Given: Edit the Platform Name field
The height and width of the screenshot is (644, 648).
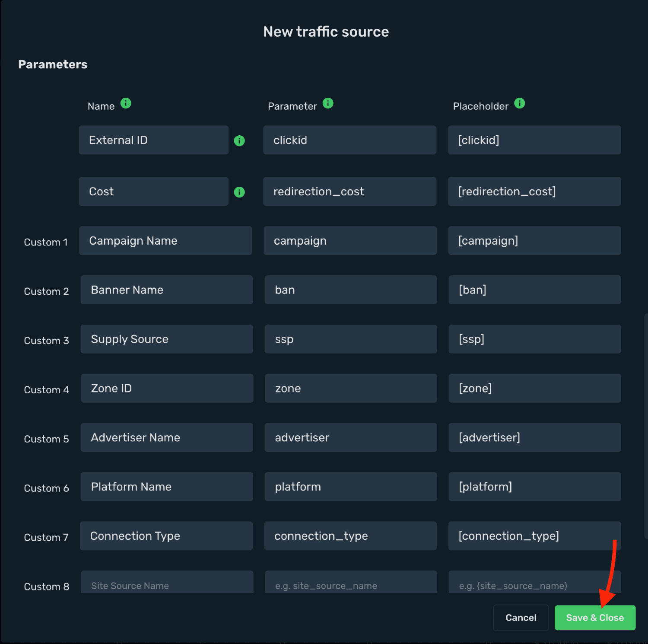Looking at the screenshot, I should point(167,487).
